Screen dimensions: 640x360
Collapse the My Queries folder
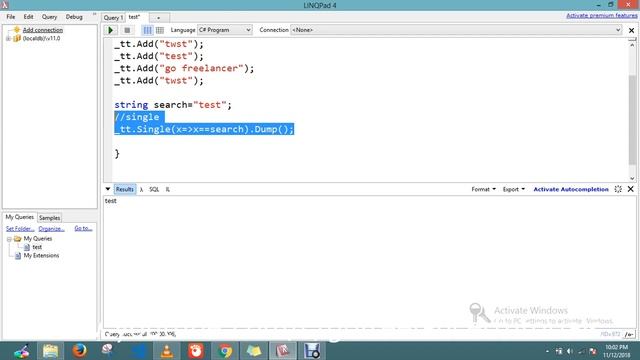(x=9, y=239)
